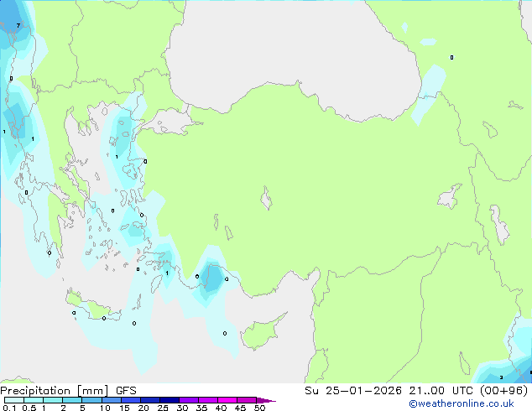Select the 35–40 mm violet legend swatch
The image size is (532, 411).
click(208, 400)
